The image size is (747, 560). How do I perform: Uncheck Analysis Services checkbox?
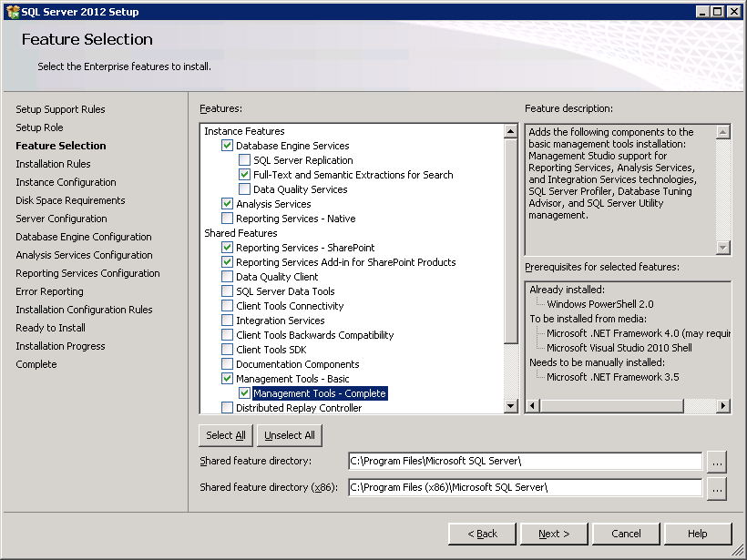pyautogui.click(x=227, y=204)
